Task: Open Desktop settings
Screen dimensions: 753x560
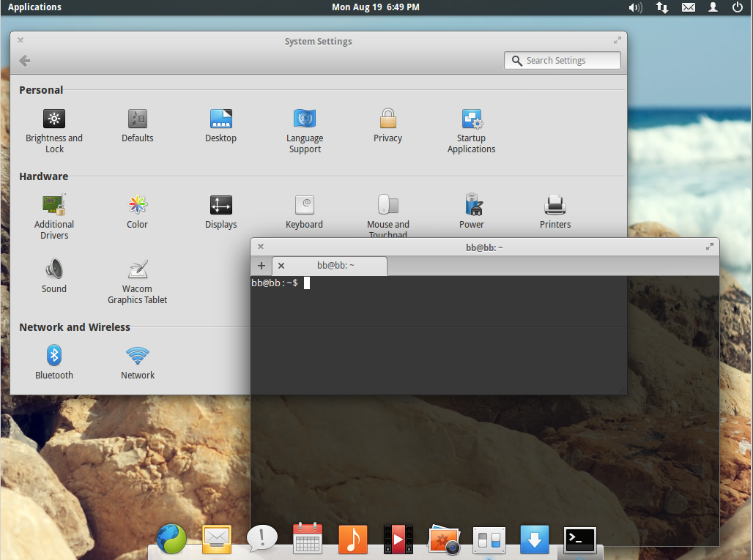Action: (x=220, y=119)
